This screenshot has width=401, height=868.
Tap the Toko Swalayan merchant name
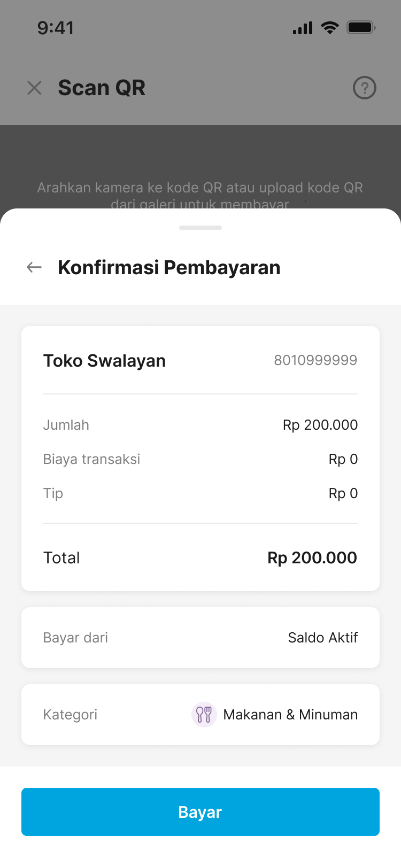pos(104,361)
